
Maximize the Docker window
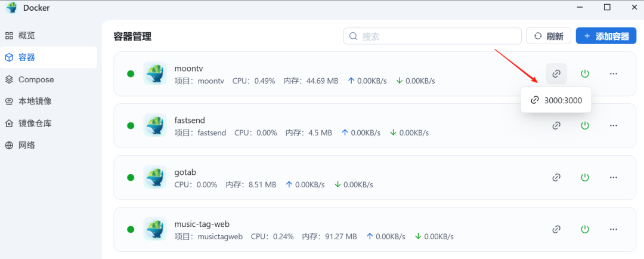click(x=607, y=7)
